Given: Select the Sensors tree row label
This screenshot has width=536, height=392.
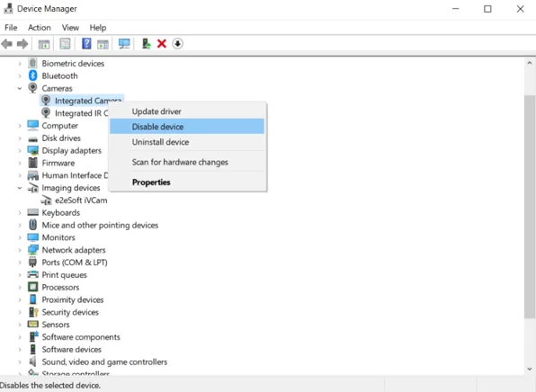Looking at the screenshot, I should [x=56, y=325].
